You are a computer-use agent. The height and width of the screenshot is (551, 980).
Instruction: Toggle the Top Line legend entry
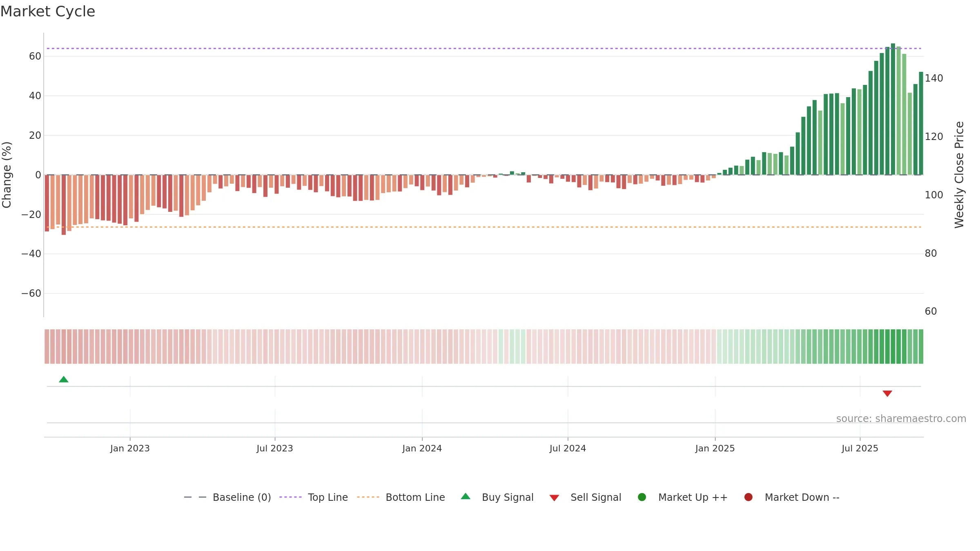click(314, 497)
